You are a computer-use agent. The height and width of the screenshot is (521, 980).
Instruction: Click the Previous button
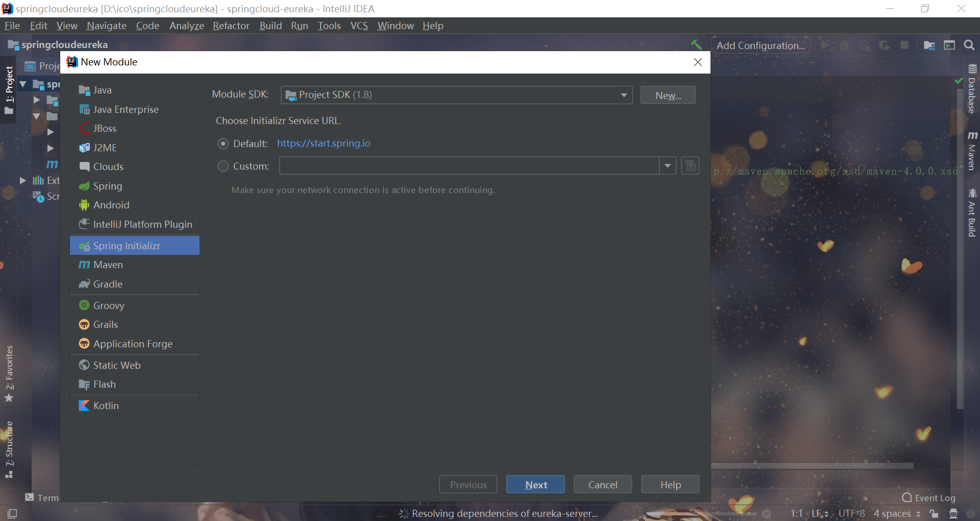pyautogui.click(x=468, y=484)
